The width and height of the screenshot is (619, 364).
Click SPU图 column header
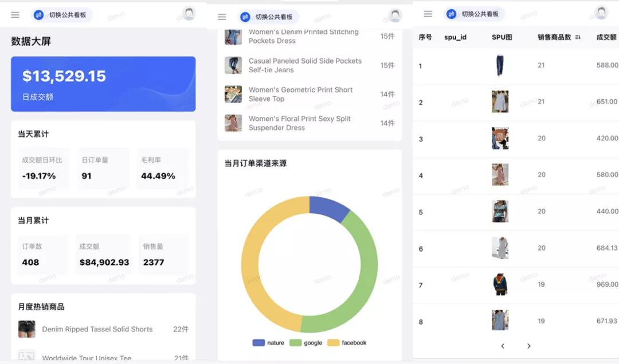click(x=502, y=37)
